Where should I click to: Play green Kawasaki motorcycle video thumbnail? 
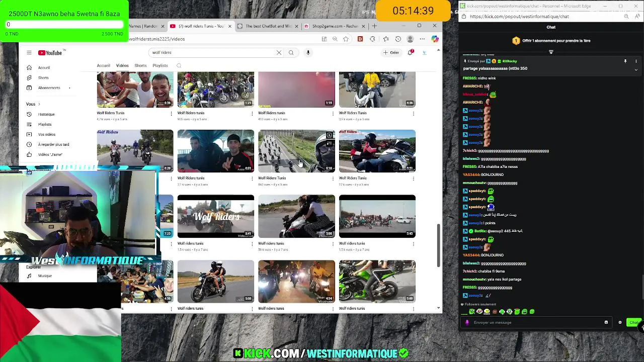(x=377, y=282)
